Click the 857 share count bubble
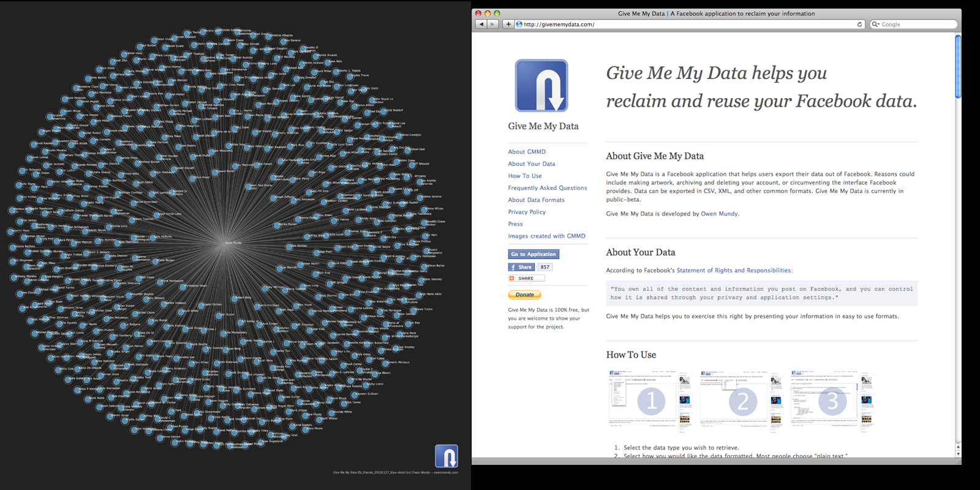Screen dimensions: 980x490 [x=545, y=267]
